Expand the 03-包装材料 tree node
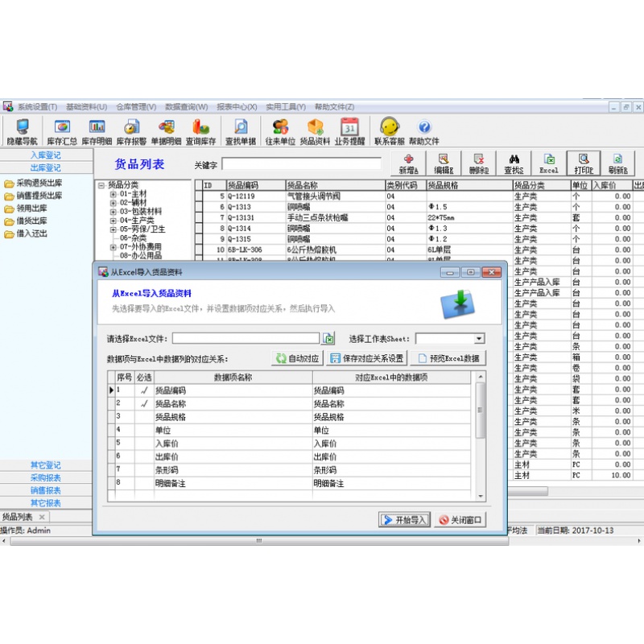 113,212
